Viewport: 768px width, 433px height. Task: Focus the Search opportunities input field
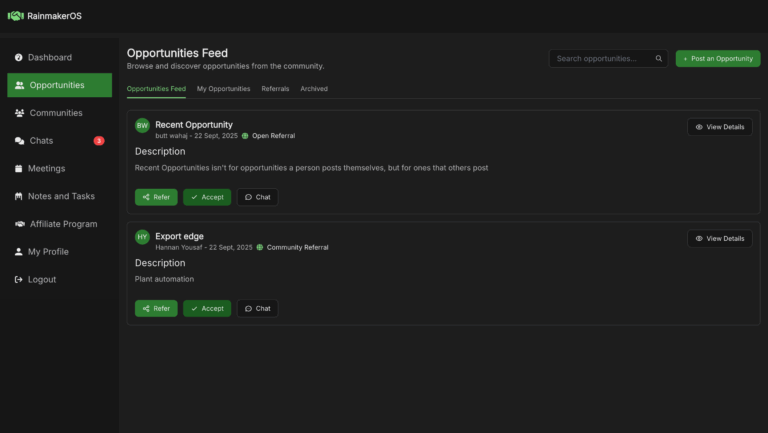point(600,59)
